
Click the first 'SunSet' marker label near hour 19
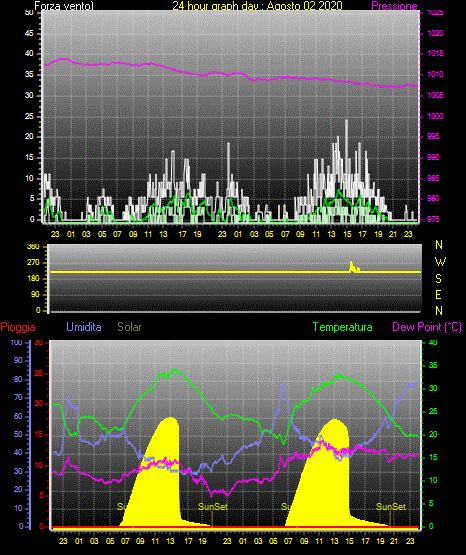pyautogui.click(x=213, y=507)
